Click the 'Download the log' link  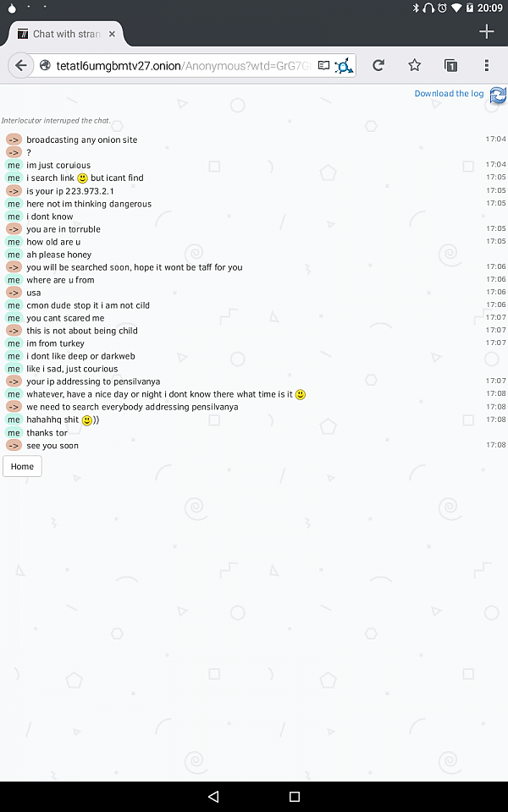click(x=449, y=94)
